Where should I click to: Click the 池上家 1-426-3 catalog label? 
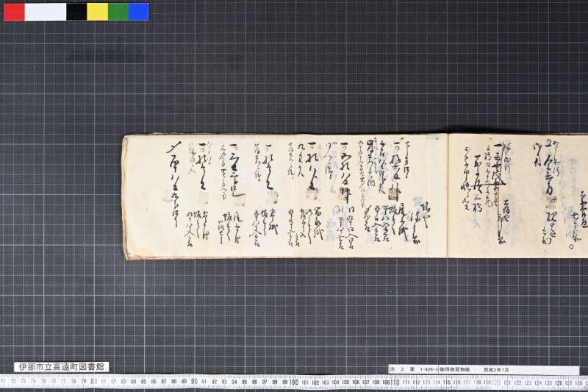[x=414, y=369]
